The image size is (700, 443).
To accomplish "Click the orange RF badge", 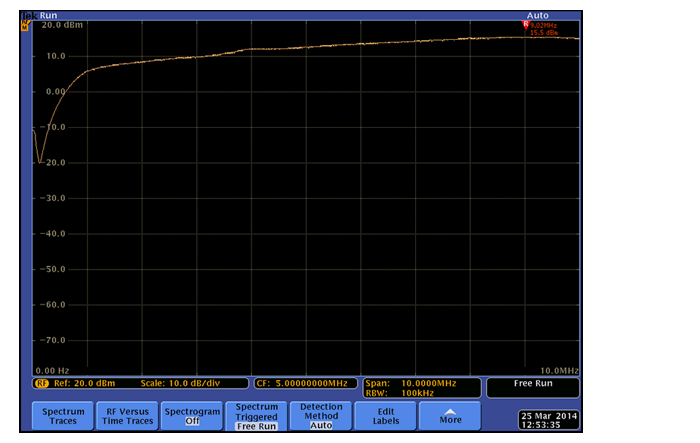I will (x=42, y=383).
